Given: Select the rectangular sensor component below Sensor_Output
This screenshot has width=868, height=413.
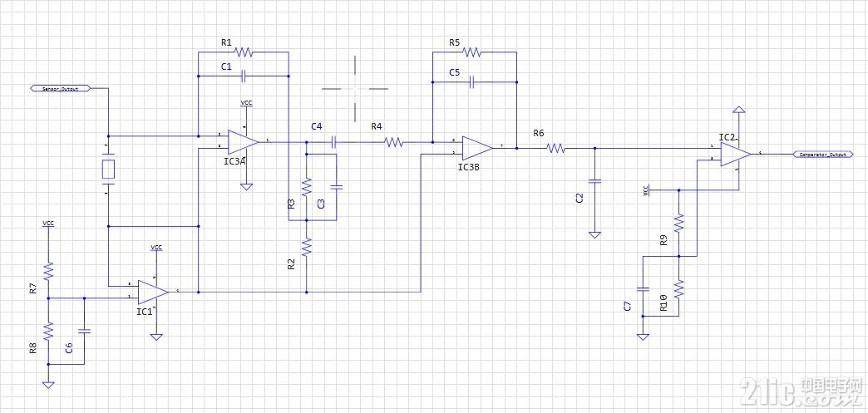Looking at the screenshot, I should pyautogui.click(x=108, y=169).
